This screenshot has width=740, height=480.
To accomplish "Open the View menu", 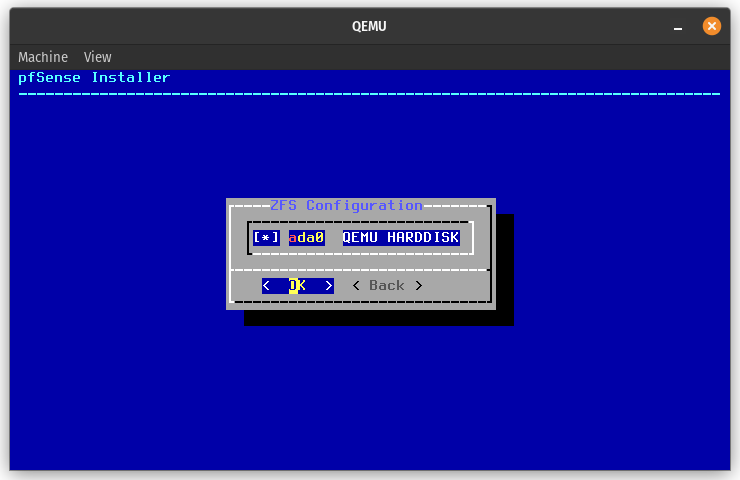I will (98, 57).
